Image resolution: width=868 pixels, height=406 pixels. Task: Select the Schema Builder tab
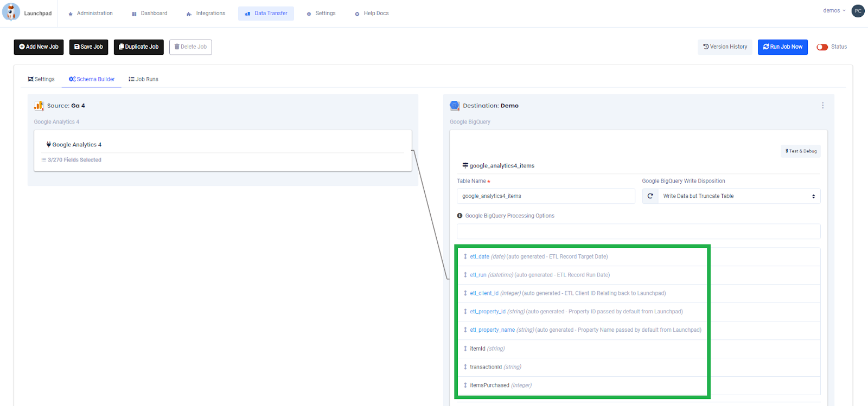click(x=92, y=79)
